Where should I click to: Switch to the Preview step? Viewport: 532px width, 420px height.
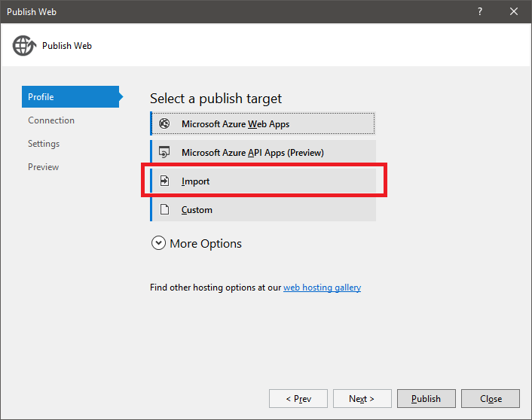pos(44,167)
